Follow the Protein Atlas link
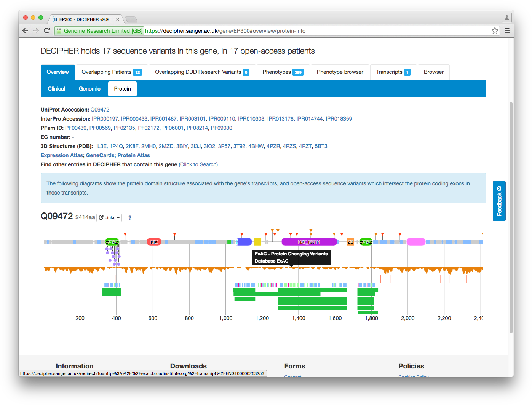The height and width of the screenshot is (405, 532). tap(134, 155)
